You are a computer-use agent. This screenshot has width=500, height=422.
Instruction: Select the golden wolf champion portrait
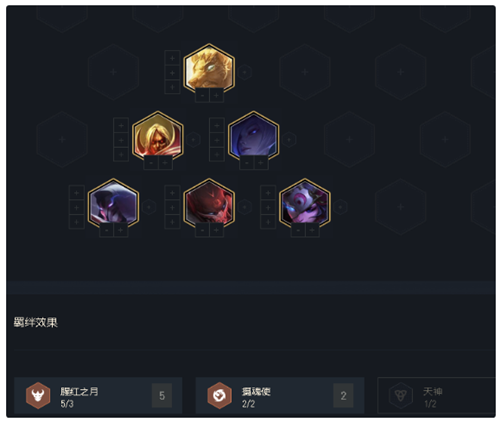click(209, 68)
